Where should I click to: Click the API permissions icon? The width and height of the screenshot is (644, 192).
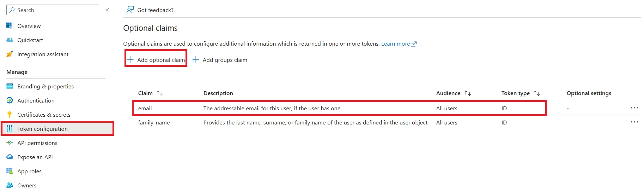[10, 143]
